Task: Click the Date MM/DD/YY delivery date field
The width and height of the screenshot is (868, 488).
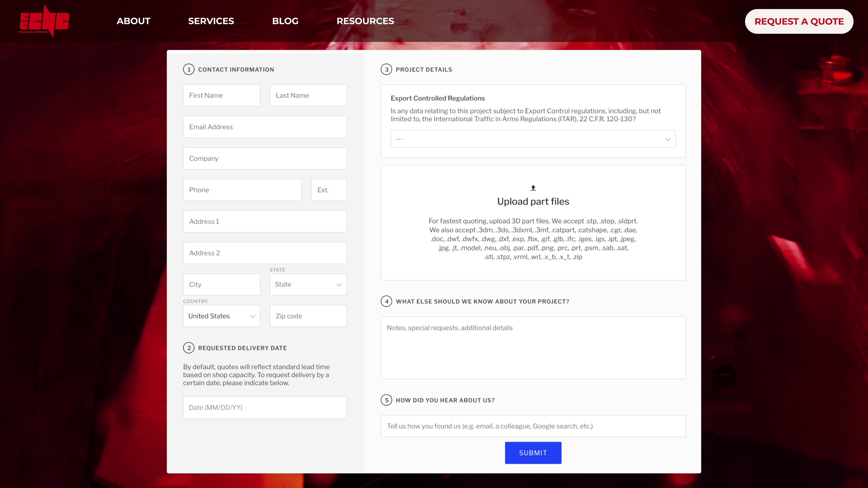Action: [265, 408]
